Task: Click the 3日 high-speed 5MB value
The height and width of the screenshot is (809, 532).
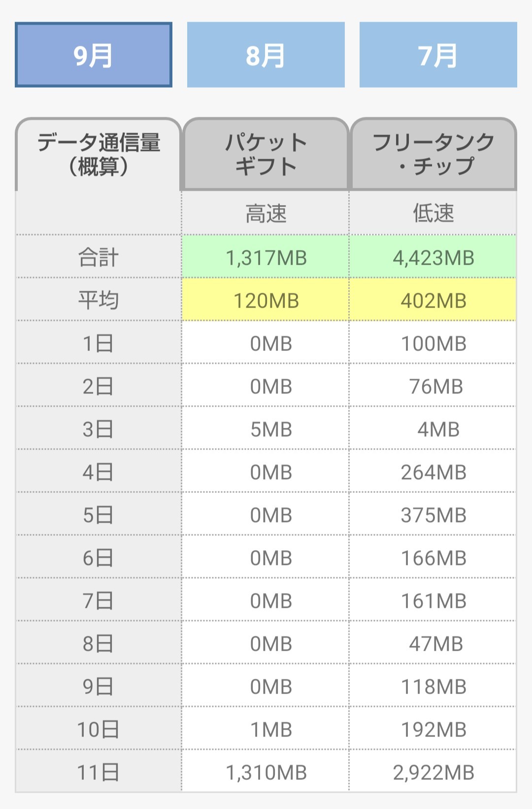Action: tap(270, 429)
